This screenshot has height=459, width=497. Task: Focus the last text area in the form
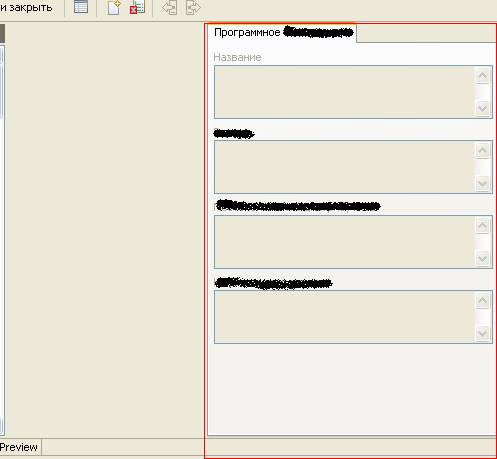click(x=344, y=317)
